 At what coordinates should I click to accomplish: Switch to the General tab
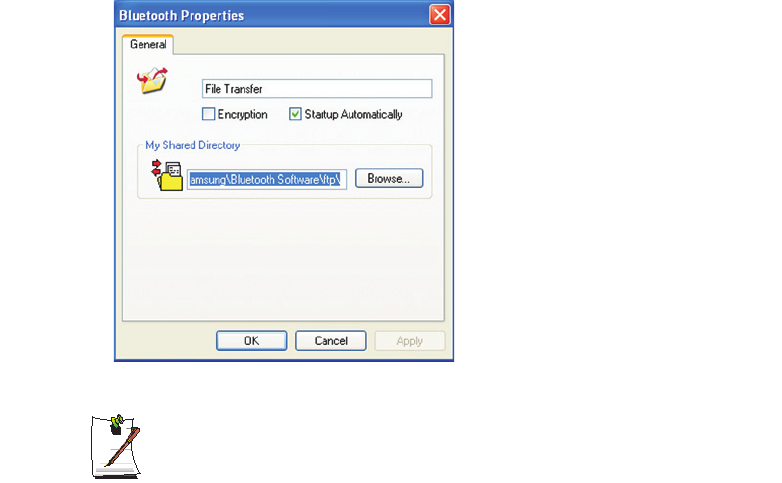click(x=148, y=44)
